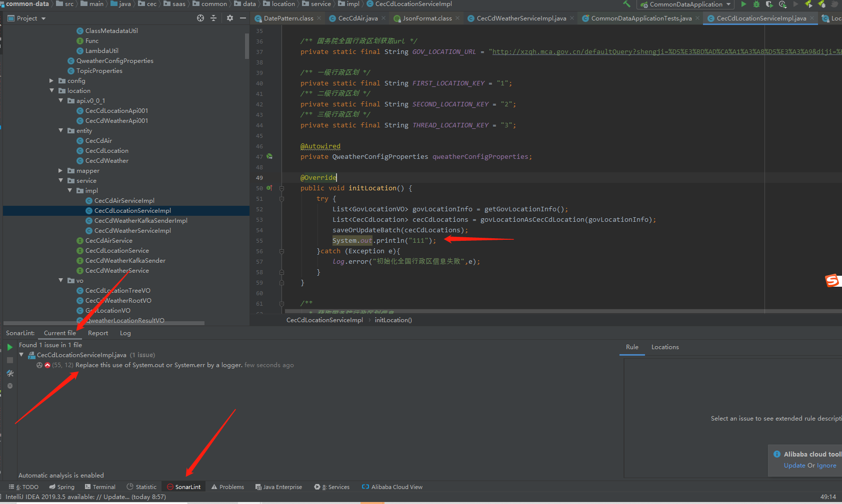Collapse the entity package
Screen dimensions: 842x504
(x=60, y=130)
